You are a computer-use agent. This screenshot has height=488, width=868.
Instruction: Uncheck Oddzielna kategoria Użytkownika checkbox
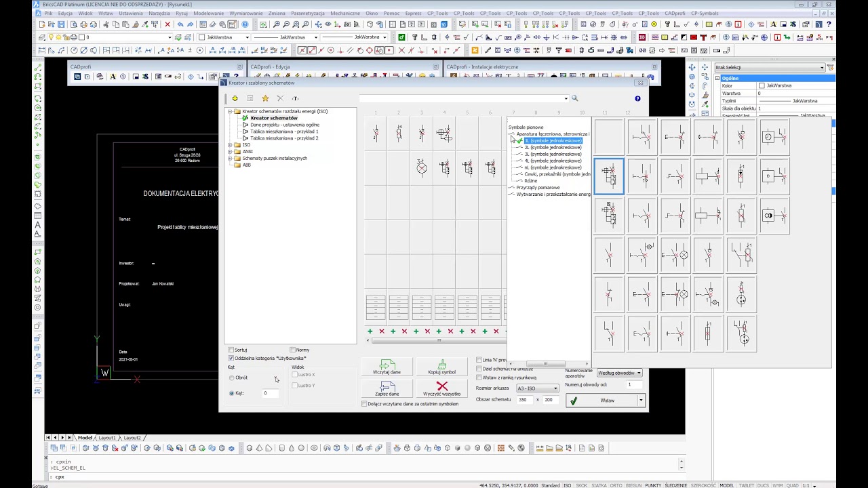(231, 358)
